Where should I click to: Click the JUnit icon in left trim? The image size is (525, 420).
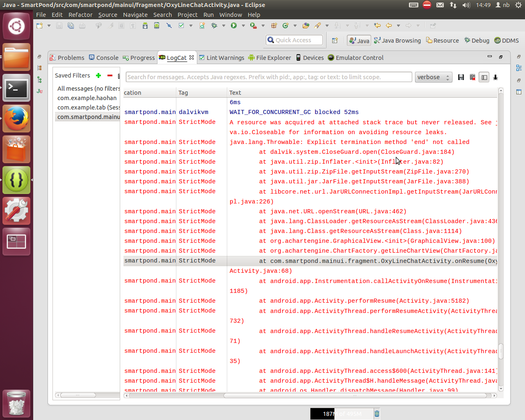click(x=40, y=91)
